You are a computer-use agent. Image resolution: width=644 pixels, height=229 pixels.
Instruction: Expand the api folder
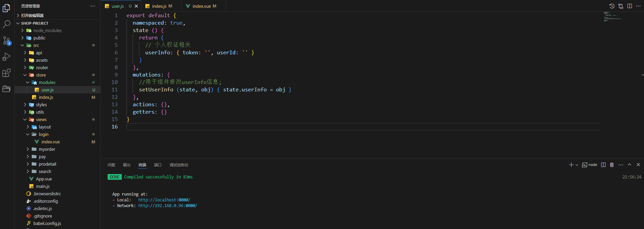[x=57, y=53]
